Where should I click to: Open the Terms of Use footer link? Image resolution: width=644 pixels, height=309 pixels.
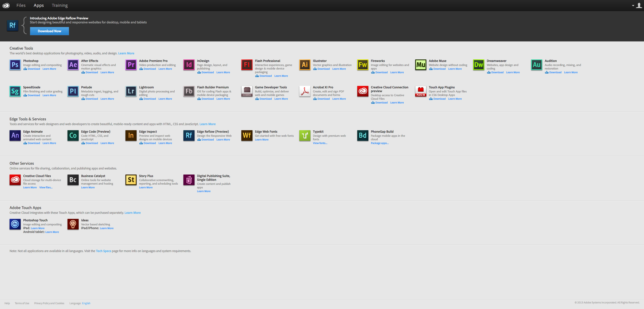pos(22,303)
